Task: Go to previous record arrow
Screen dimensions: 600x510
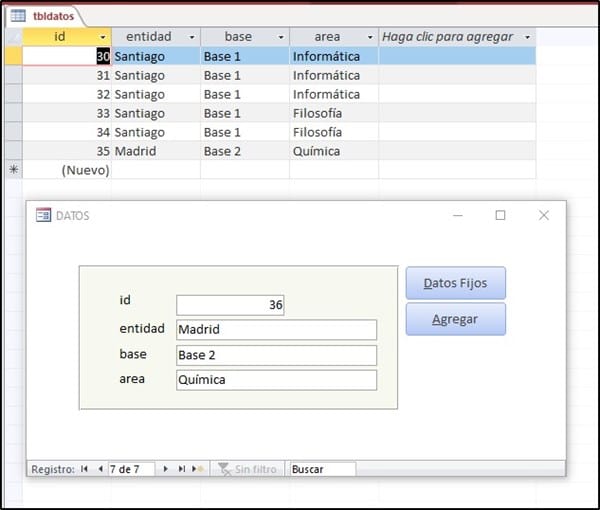Action: coord(100,469)
